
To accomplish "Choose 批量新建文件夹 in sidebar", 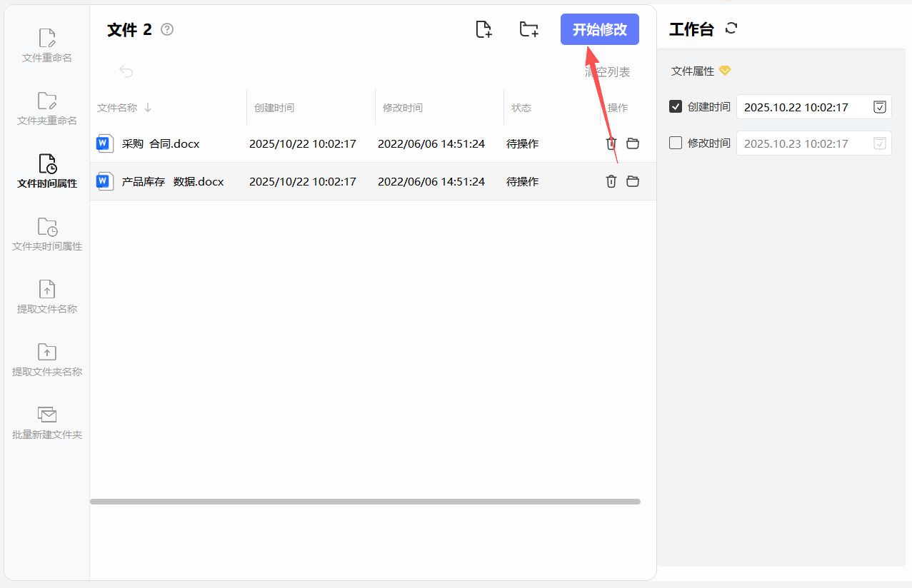I will pyautogui.click(x=47, y=422).
